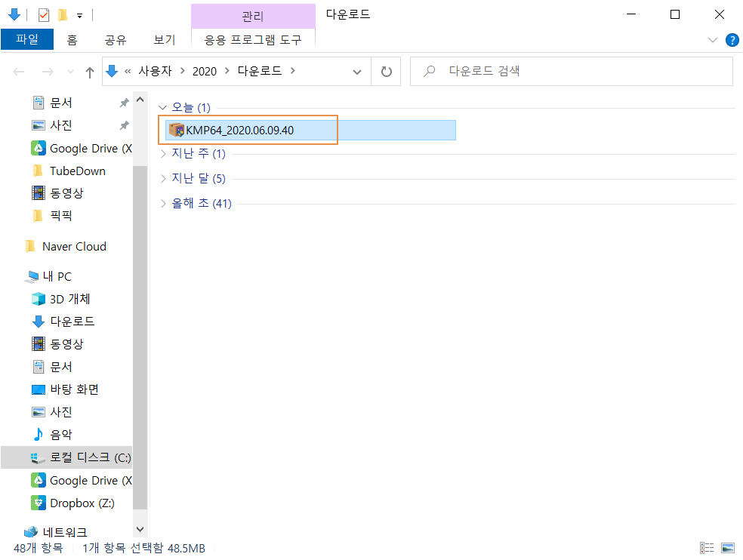Click the New Folder icon in quick access toolbar
This screenshot has height=560, width=743.
click(x=63, y=15)
